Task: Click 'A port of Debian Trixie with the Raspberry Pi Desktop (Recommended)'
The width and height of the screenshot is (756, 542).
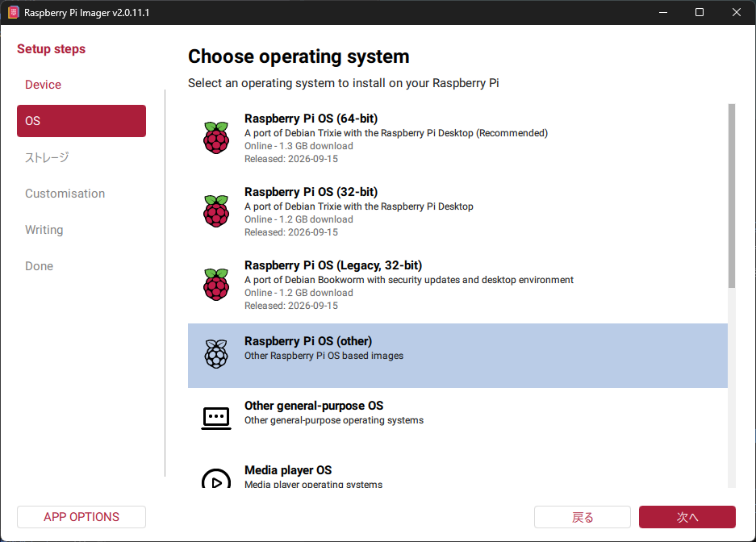Action: (396, 133)
